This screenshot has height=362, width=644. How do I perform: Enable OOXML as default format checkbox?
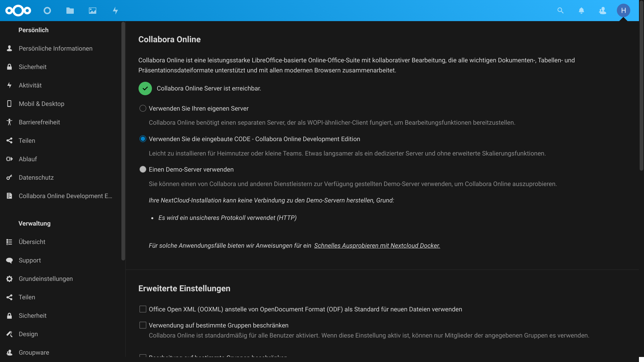point(143,309)
